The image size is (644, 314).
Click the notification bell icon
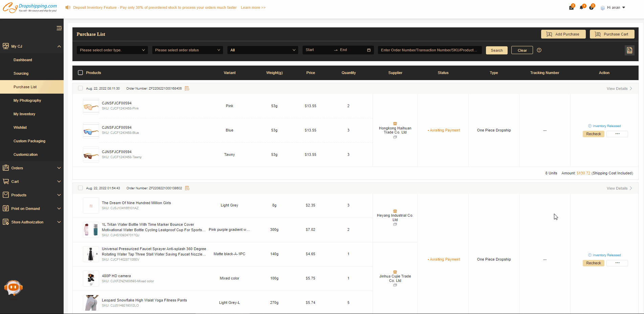pyautogui.click(x=581, y=7)
